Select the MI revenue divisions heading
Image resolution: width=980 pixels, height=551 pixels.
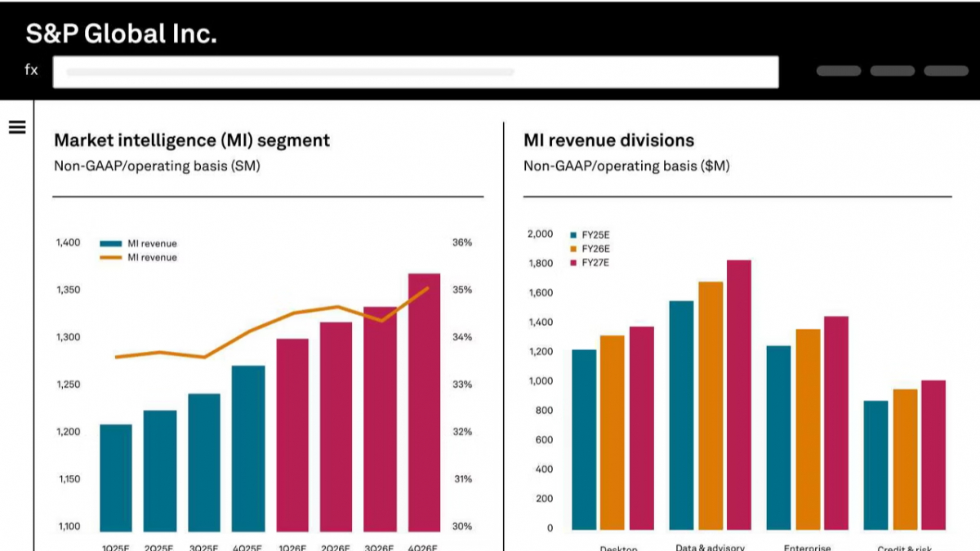[608, 140]
